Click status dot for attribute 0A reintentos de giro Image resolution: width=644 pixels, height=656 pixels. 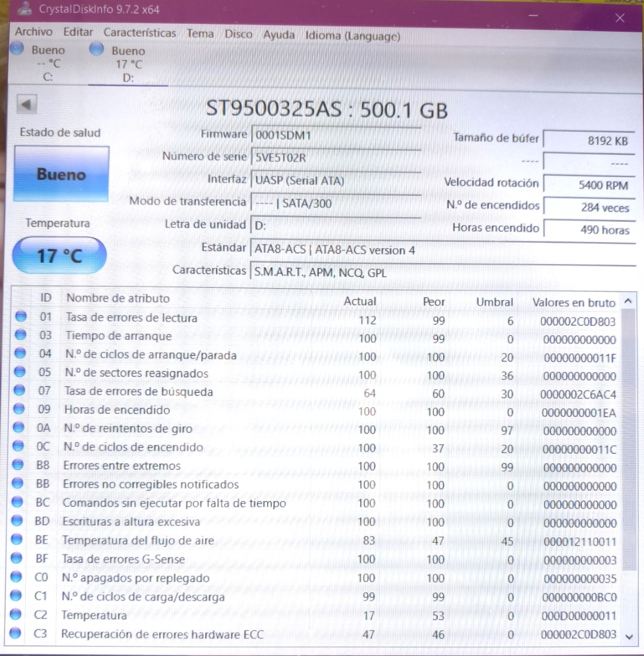pyautogui.click(x=18, y=427)
